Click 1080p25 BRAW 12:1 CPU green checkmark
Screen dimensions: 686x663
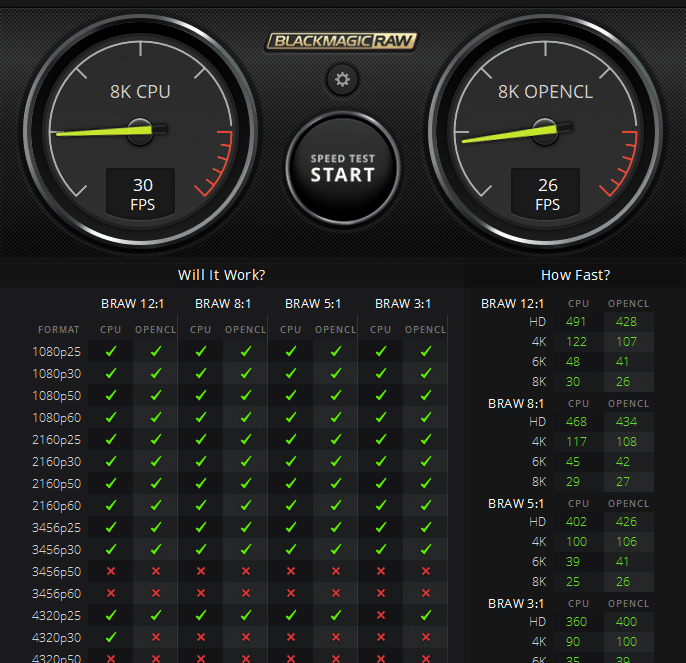click(111, 351)
